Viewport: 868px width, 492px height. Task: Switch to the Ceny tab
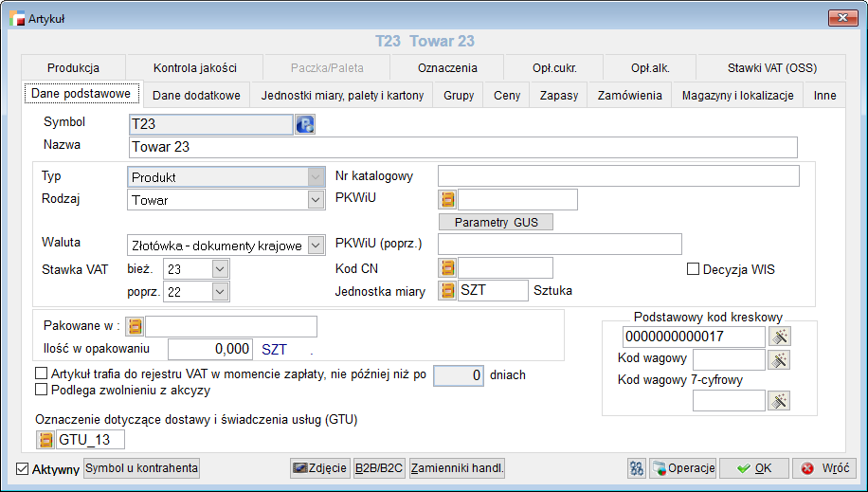507,96
